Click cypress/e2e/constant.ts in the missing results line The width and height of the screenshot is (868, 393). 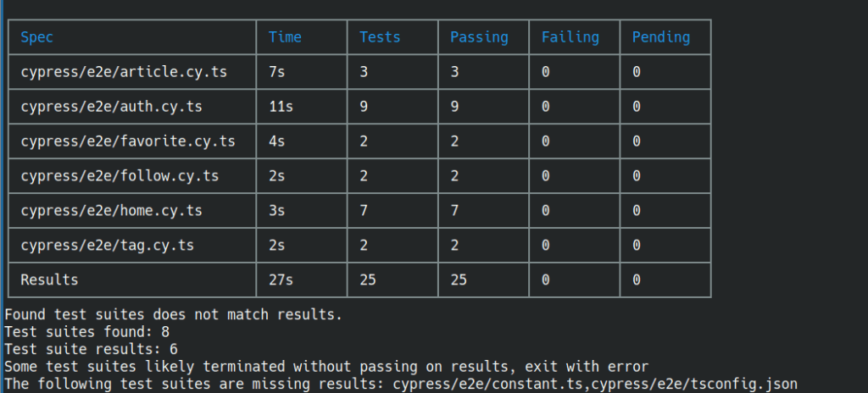(489, 384)
